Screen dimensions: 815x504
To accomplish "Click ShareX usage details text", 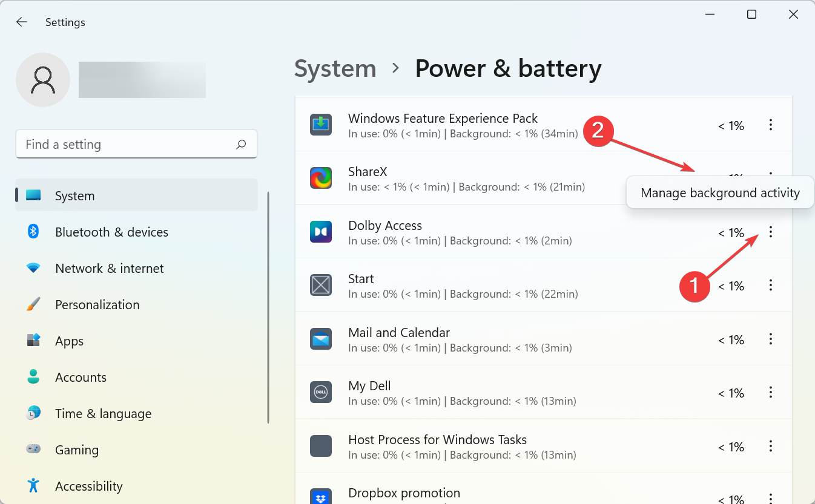I will (x=467, y=188).
